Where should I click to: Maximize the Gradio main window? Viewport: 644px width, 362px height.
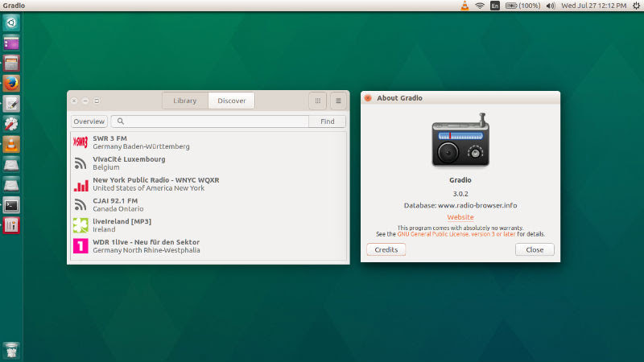(97, 101)
